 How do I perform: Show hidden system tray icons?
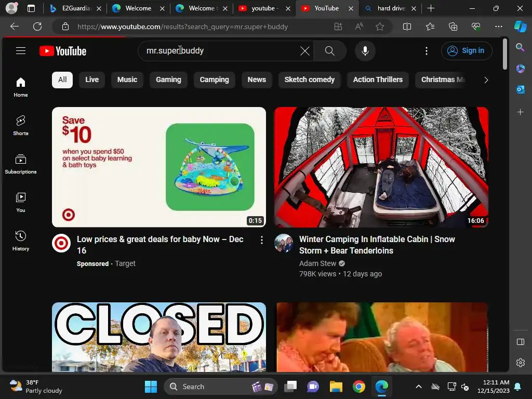coord(419,387)
